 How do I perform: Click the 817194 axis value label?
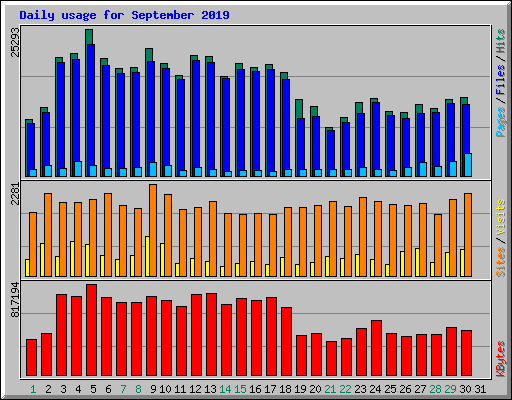click(15, 299)
